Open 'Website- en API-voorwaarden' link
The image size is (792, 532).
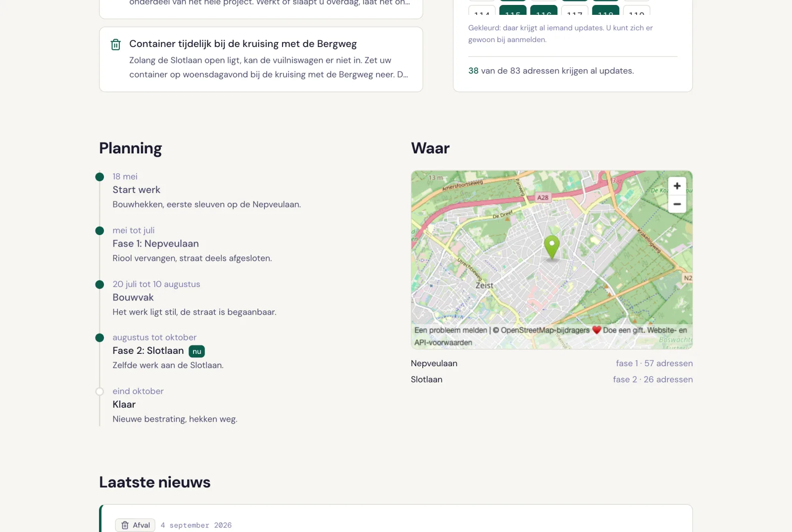tap(550, 336)
